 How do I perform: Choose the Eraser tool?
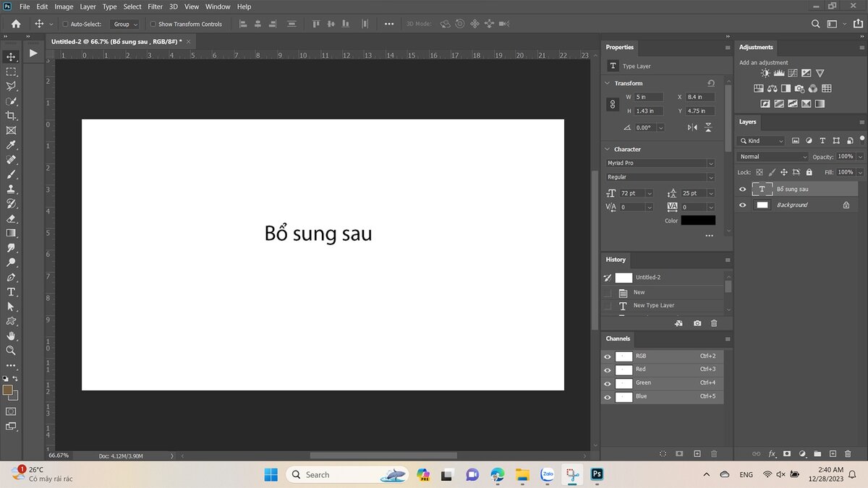11,218
